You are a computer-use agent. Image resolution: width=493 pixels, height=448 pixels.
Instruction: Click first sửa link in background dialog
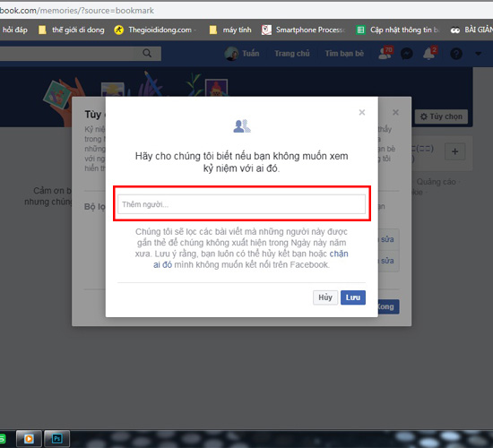[387, 239]
